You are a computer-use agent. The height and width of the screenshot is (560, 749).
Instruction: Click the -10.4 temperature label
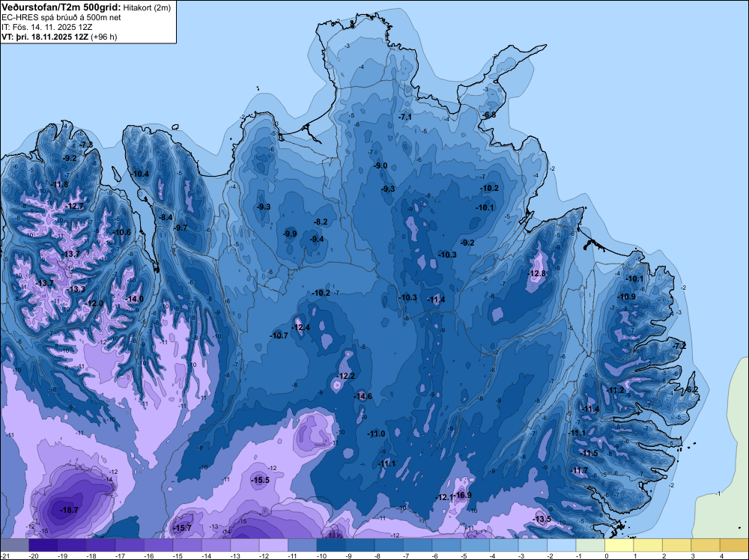pyautogui.click(x=139, y=174)
